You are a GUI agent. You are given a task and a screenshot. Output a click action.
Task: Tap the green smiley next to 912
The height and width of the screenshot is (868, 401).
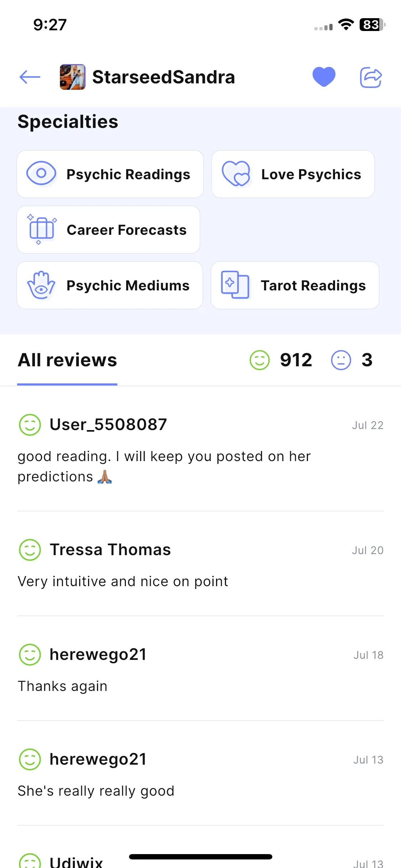tap(259, 360)
